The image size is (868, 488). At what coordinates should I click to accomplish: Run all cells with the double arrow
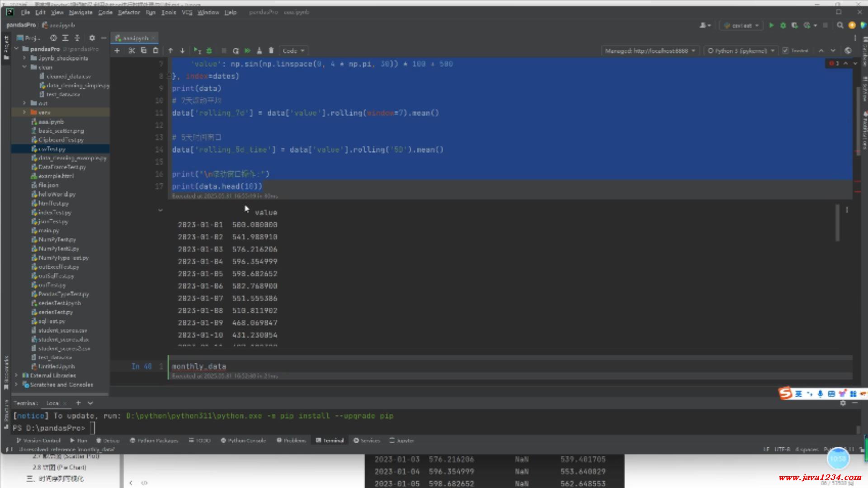[x=247, y=51]
